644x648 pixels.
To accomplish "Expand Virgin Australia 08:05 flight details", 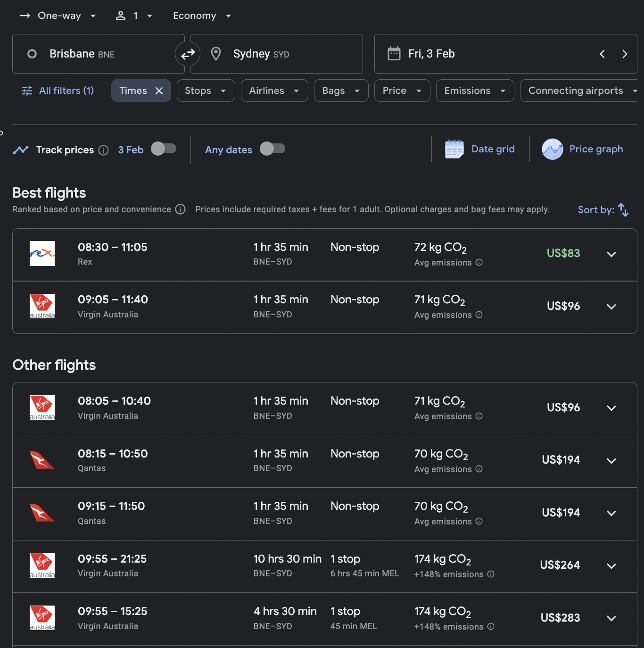I will tap(611, 408).
